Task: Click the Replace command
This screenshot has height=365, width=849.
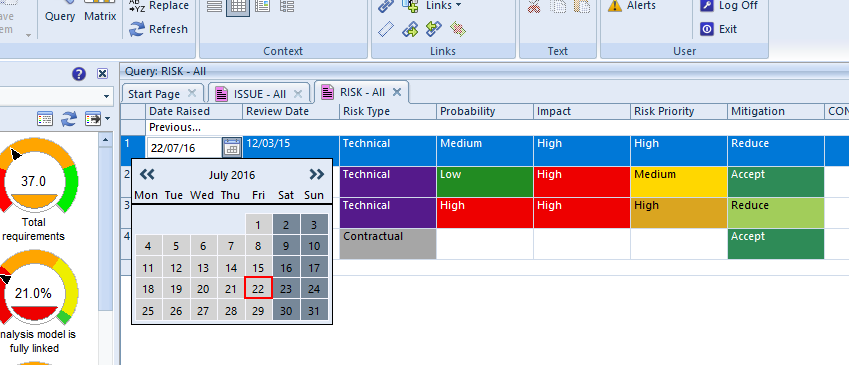Action: (159, 6)
